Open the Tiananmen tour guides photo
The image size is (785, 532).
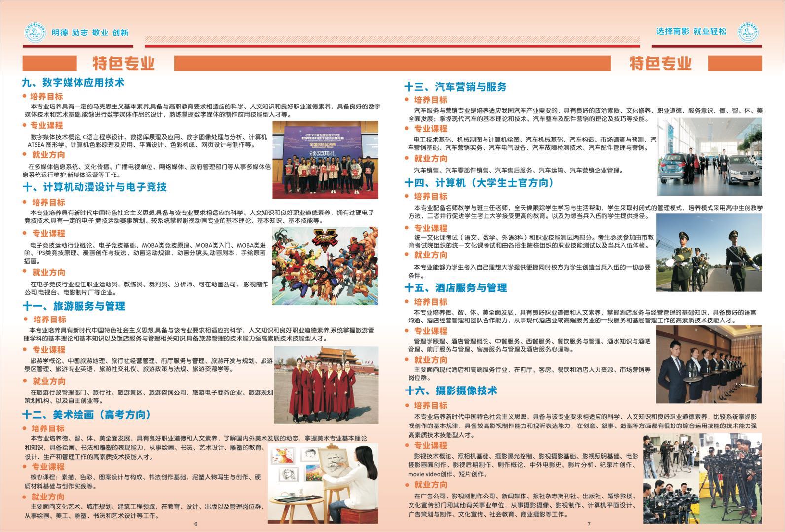326,384
